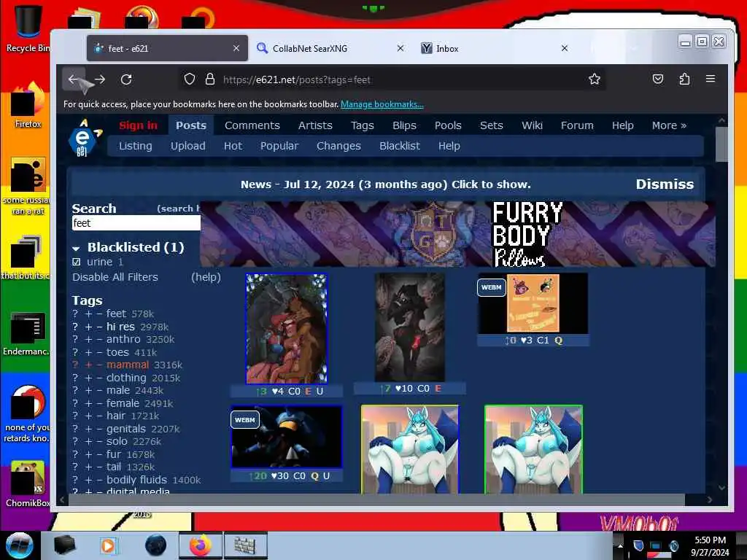The height and width of the screenshot is (560, 747).
Task: Click the e621 site logo
Action: 83,138
